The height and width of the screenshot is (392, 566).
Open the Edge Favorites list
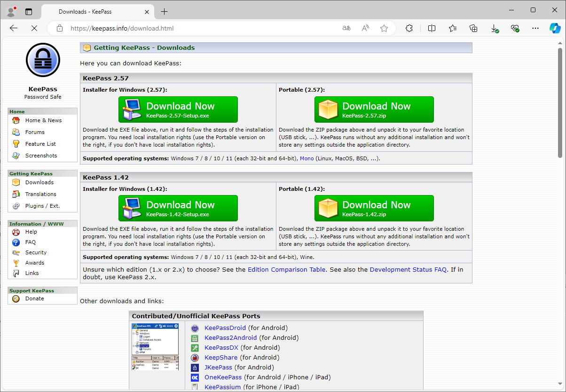[x=453, y=28]
